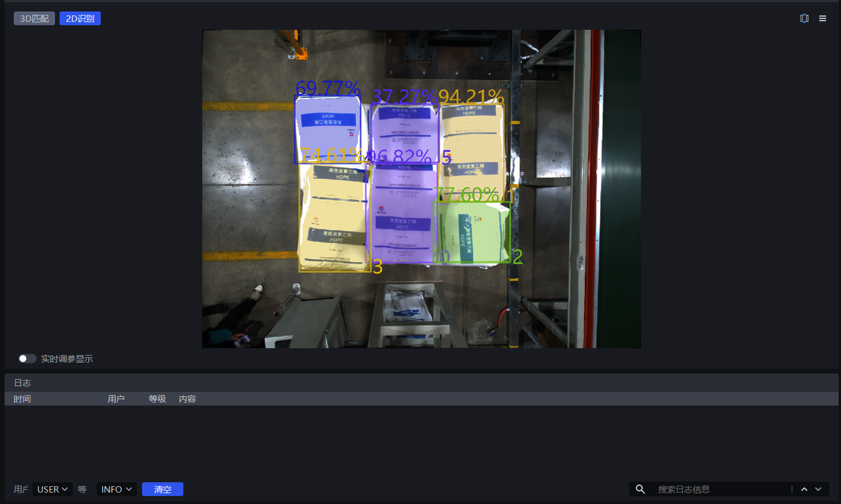Image resolution: width=841 pixels, height=504 pixels.
Task: Click the magnifier icon in log search
Action: pos(641,489)
